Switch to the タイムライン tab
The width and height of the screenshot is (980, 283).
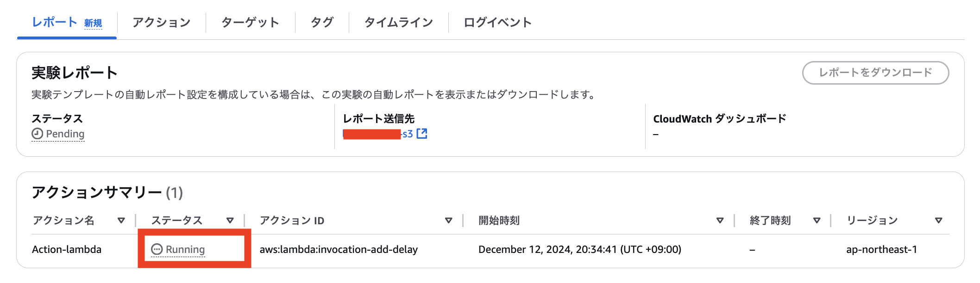(x=399, y=22)
